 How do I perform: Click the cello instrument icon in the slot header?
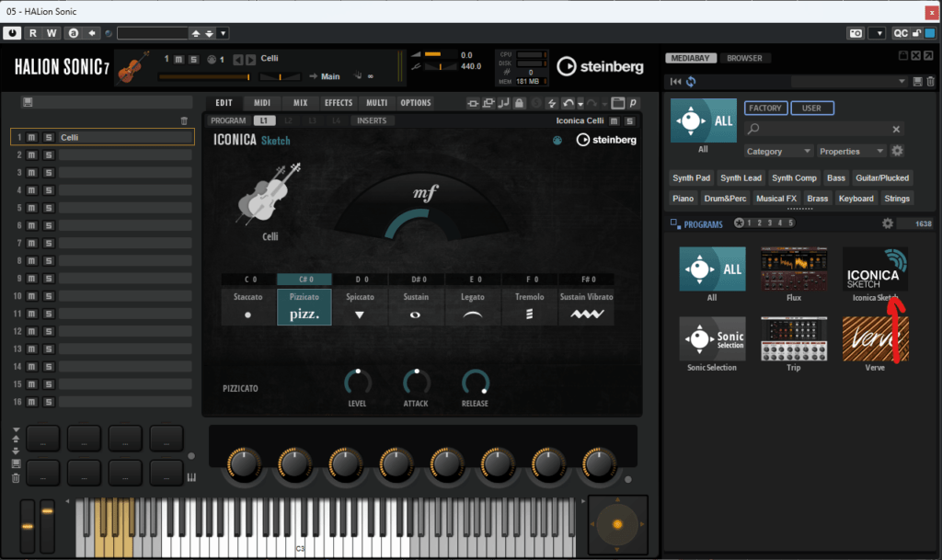coord(132,66)
